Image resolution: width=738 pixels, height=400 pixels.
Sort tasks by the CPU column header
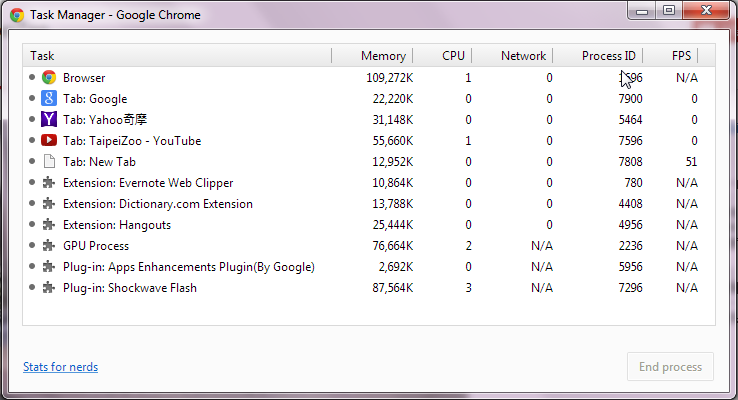click(x=453, y=56)
